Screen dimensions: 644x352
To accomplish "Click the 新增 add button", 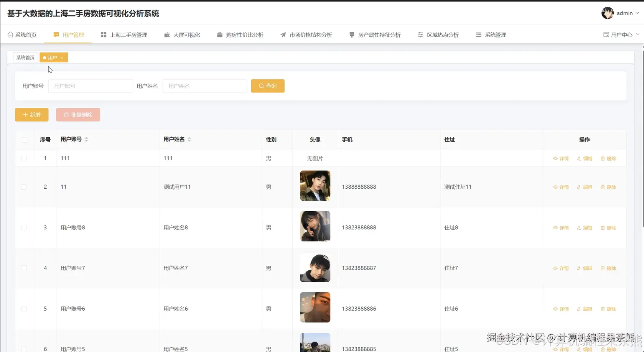I will pos(32,115).
